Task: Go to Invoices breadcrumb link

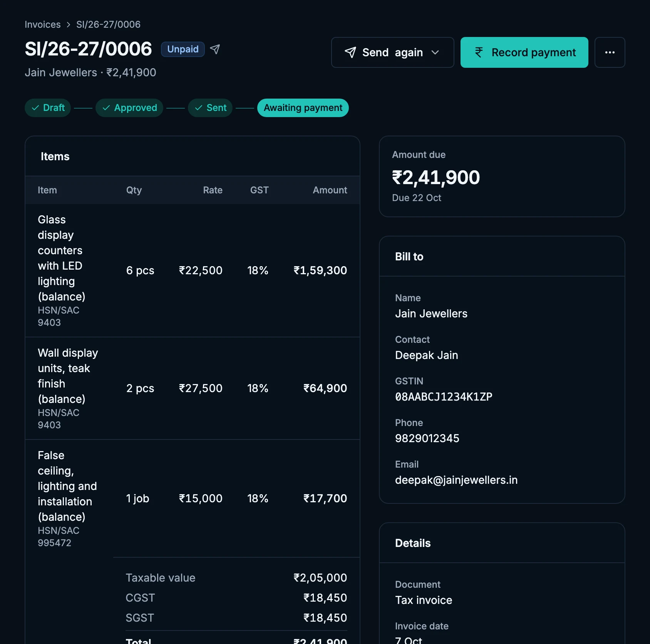Action: [43, 25]
